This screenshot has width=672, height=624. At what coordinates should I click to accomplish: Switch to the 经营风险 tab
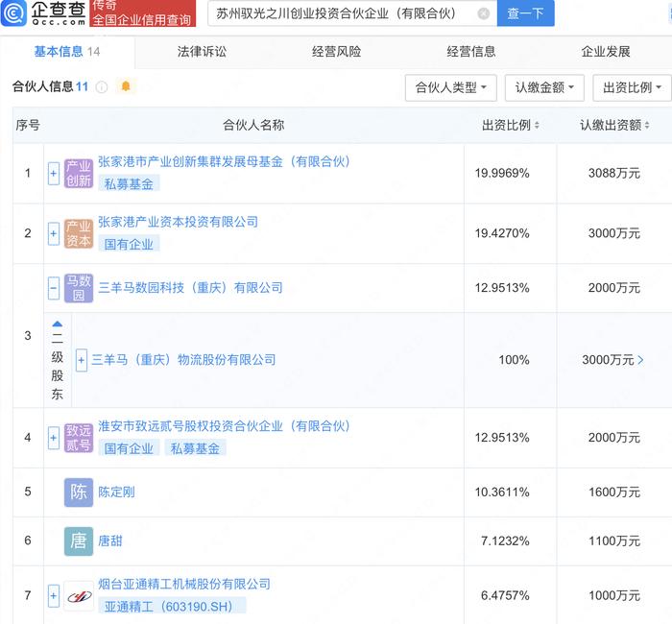336,52
